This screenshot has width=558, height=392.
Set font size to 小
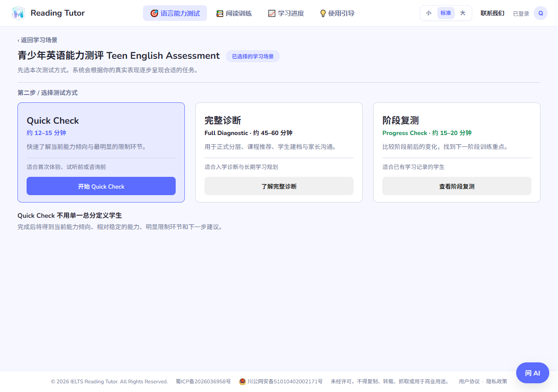tap(429, 13)
